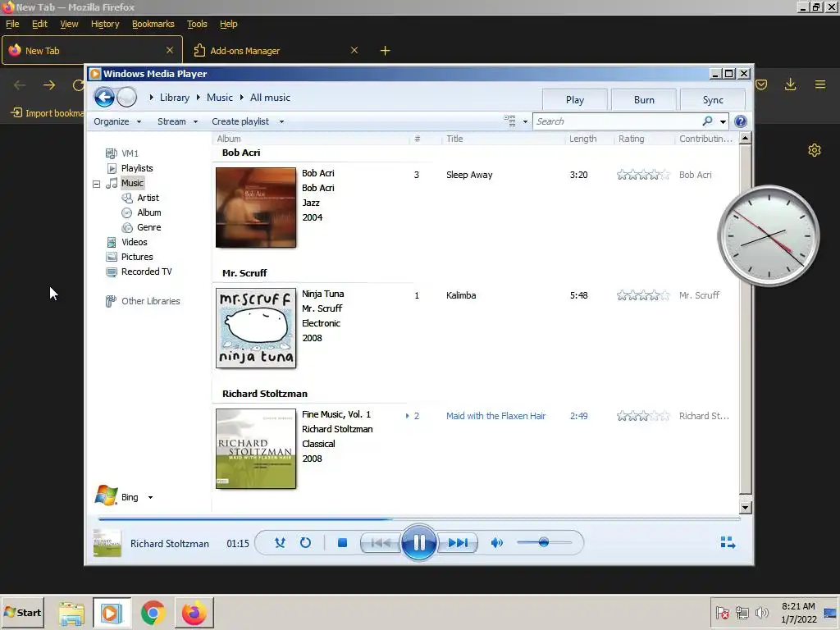Open the Firefox History menu
This screenshot has height=630, width=840.
point(105,24)
